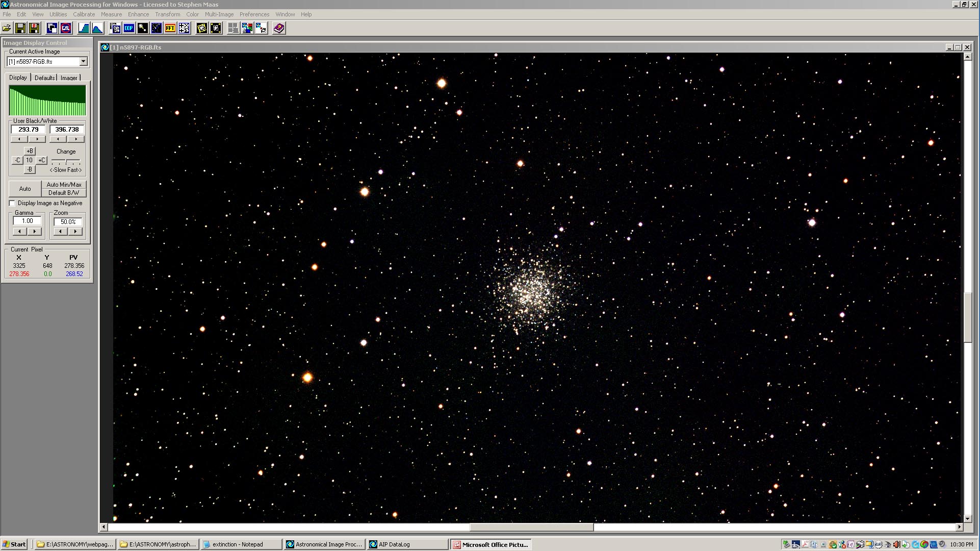Increase zoom with the right arrow
The image size is (980, 551).
(75, 232)
